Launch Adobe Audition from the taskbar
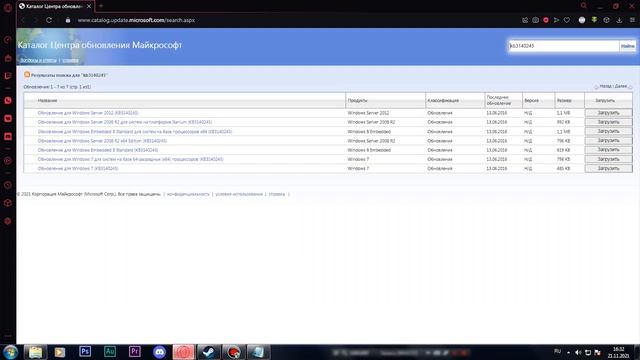The width and height of the screenshot is (640, 360). pos(110,351)
